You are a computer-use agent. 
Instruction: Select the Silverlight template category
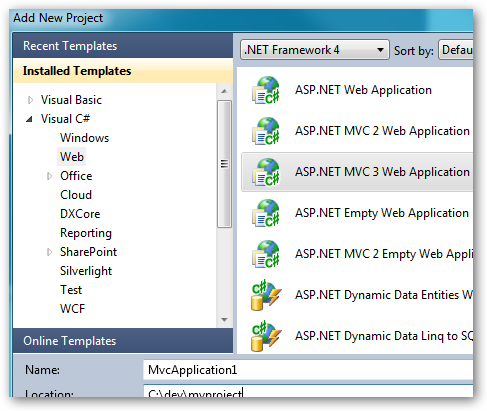[x=86, y=271]
